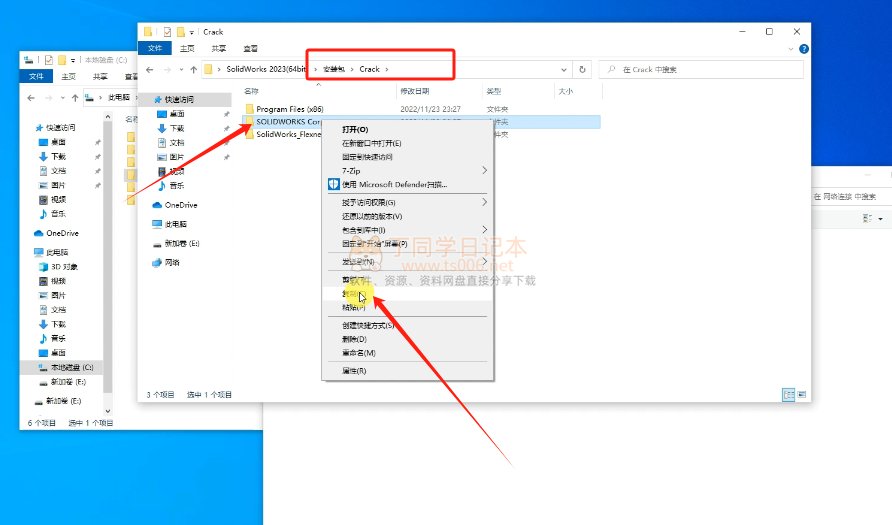Switch to large icons view in status bar
Viewport: 892px width, 525px height.
tap(802, 394)
